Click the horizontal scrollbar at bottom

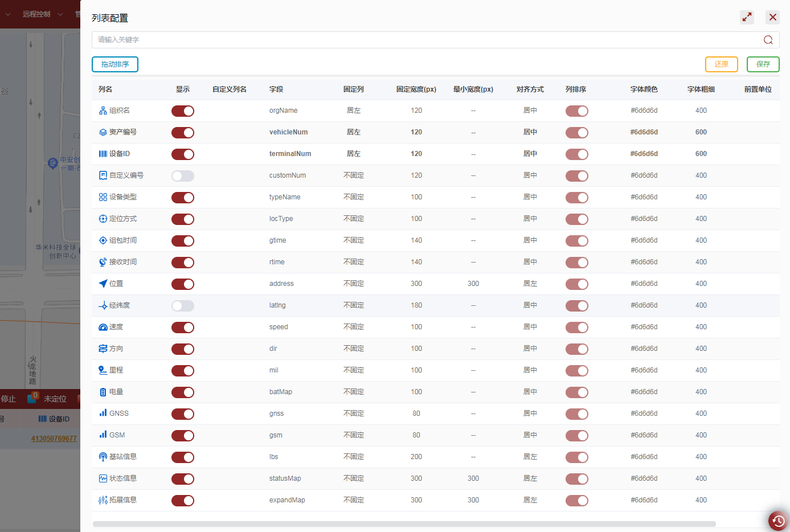(404, 523)
